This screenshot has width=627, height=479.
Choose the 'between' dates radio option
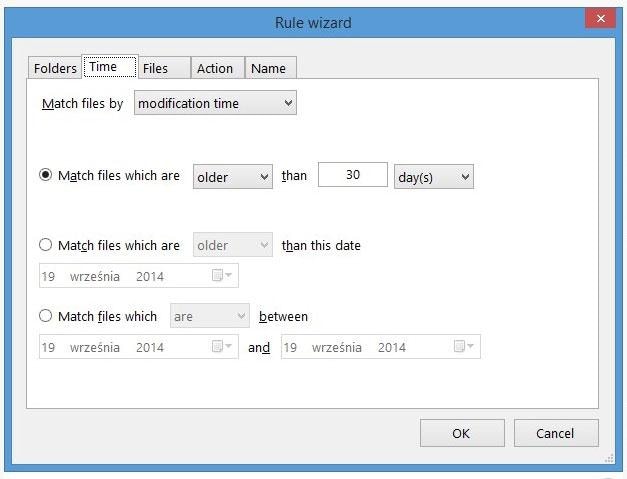click(45, 316)
